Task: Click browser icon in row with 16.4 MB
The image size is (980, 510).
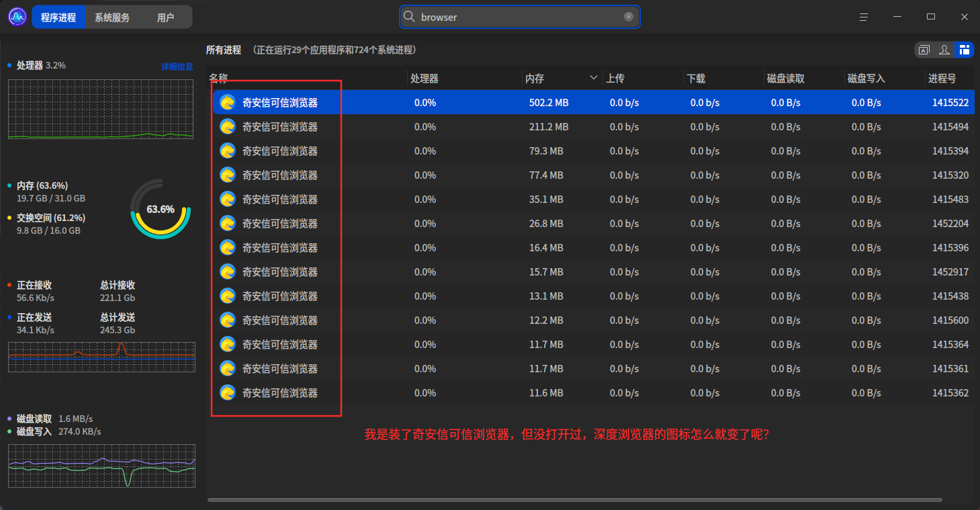Action: [228, 247]
